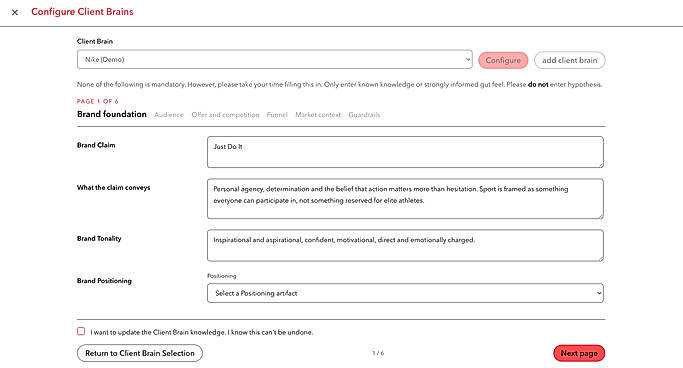The width and height of the screenshot is (683, 368).
Task: Click into the What the claim conveys textarea
Action: pos(405,199)
